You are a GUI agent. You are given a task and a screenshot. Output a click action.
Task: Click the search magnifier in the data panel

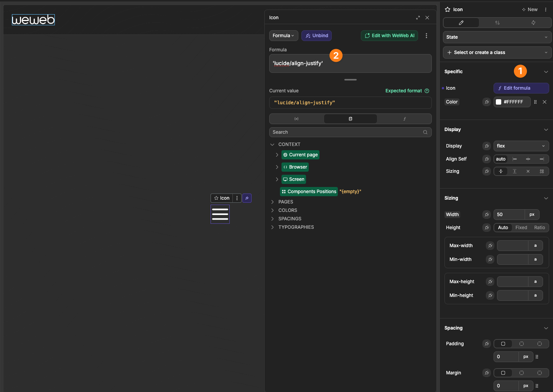tap(425, 132)
